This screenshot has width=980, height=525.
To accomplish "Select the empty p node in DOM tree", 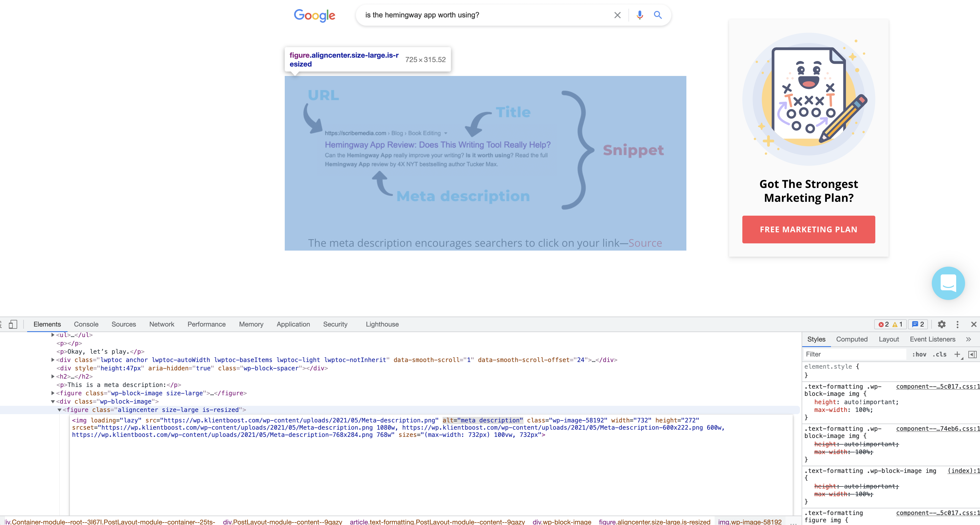I will coord(69,343).
